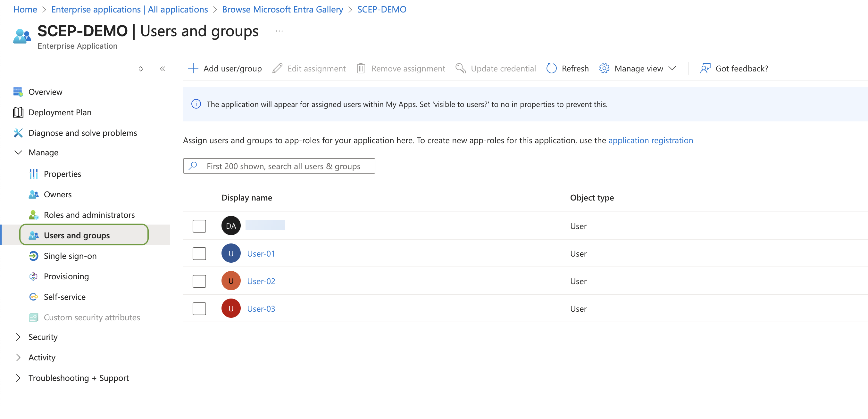Go to Properties in the sidebar
868x419 pixels.
62,174
